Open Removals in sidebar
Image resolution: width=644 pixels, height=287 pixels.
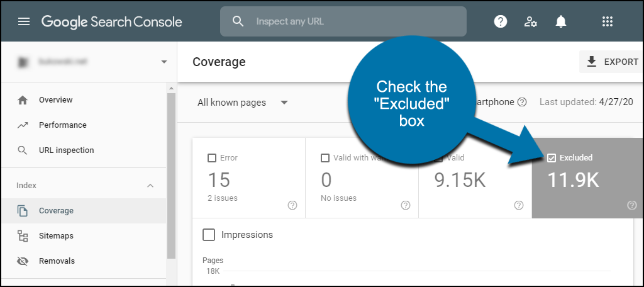click(x=84, y=261)
